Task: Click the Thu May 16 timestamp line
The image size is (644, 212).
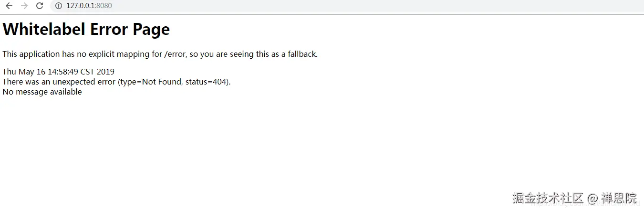Action: pos(58,72)
